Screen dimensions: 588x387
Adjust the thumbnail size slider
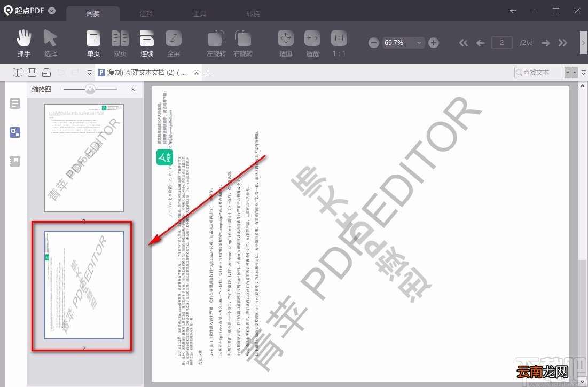click(x=90, y=89)
